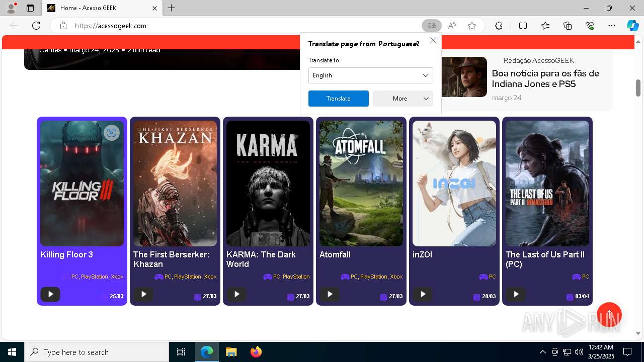Open Settings and more menu

tap(612, 26)
